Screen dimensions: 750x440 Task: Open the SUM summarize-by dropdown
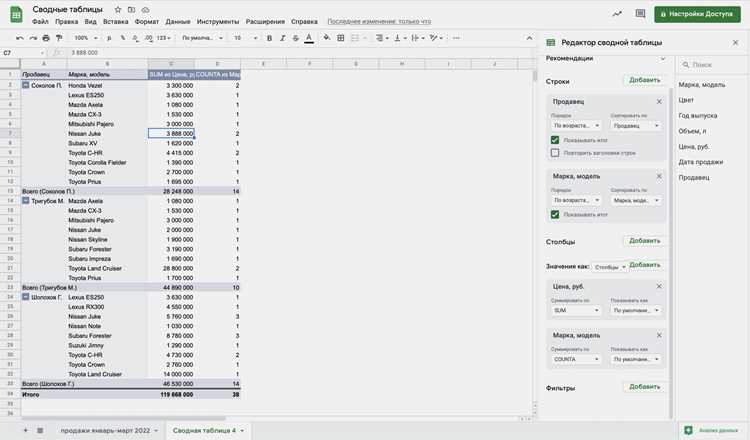(576, 310)
